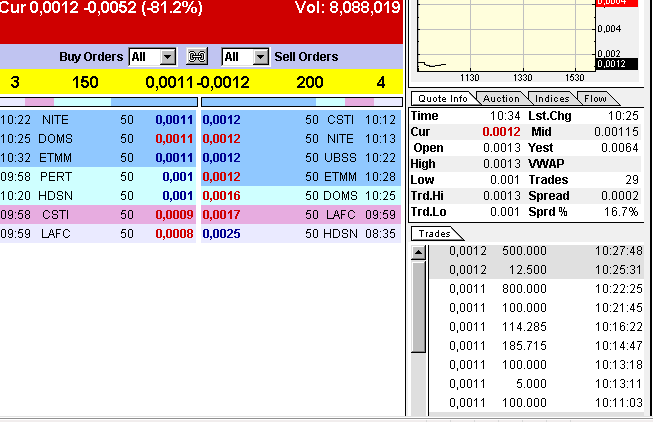Click the buy-side depth color bar

[x=98, y=102]
